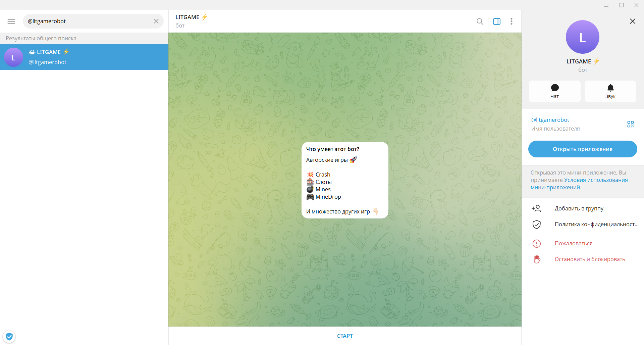Image resolution: width=644 pixels, height=345 pixels.
Task: Click Mines line in bot description
Action: [x=318, y=189]
